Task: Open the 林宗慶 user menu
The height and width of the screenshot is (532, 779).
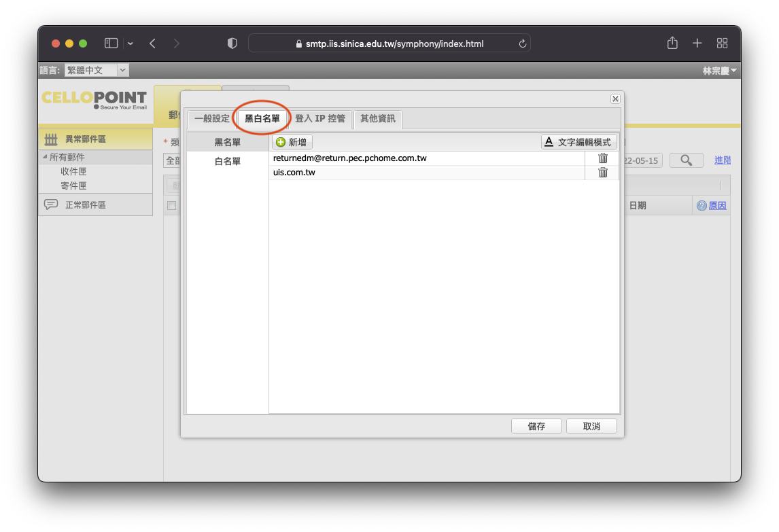Action: [x=719, y=71]
